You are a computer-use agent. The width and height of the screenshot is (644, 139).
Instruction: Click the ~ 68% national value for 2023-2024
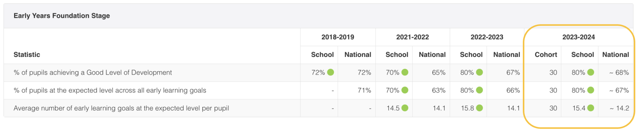pyautogui.click(x=619, y=72)
